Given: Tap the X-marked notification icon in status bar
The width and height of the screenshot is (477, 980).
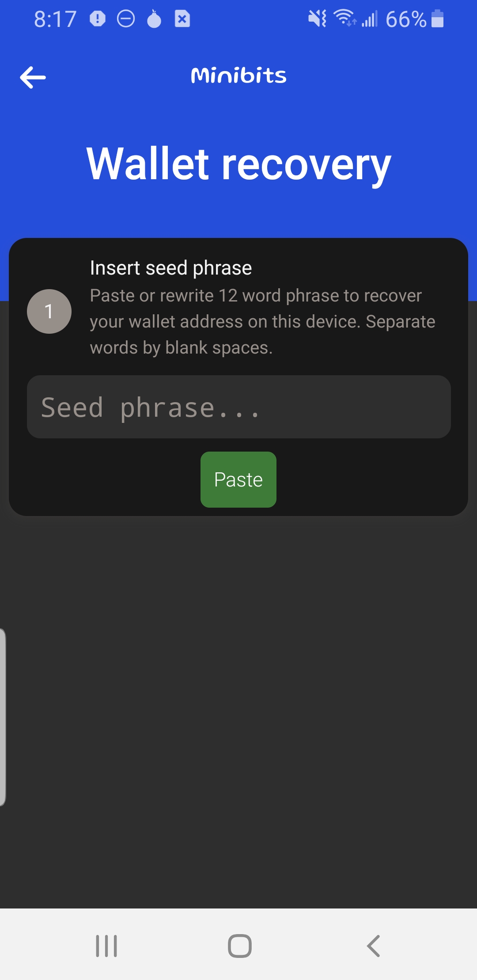Looking at the screenshot, I should [x=182, y=19].
